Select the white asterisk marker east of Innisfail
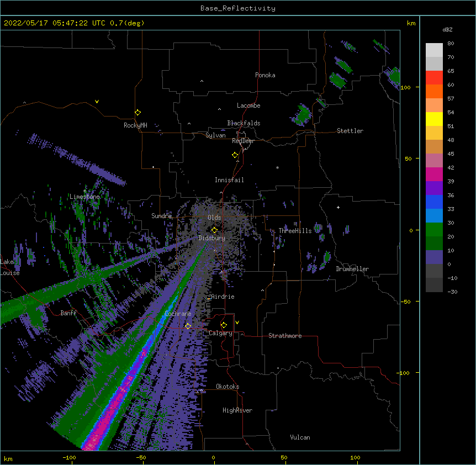This screenshot has height=465, width=476. (277, 167)
